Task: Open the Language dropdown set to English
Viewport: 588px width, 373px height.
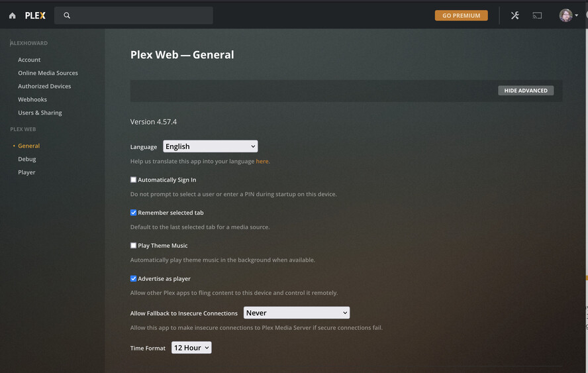Action: click(211, 146)
